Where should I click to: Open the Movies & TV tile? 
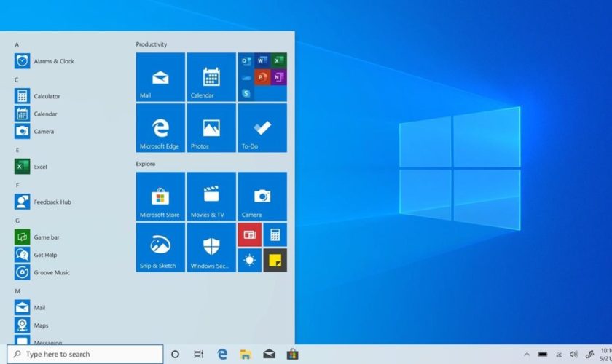pos(211,197)
